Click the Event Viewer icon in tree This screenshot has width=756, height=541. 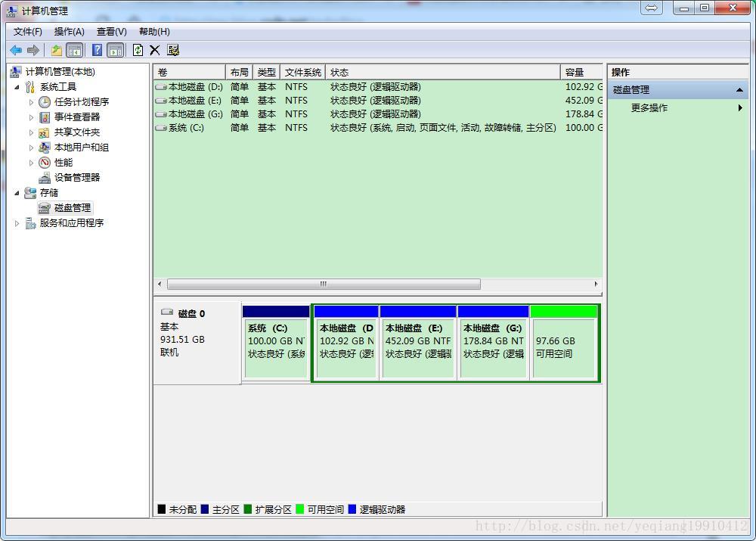point(45,117)
